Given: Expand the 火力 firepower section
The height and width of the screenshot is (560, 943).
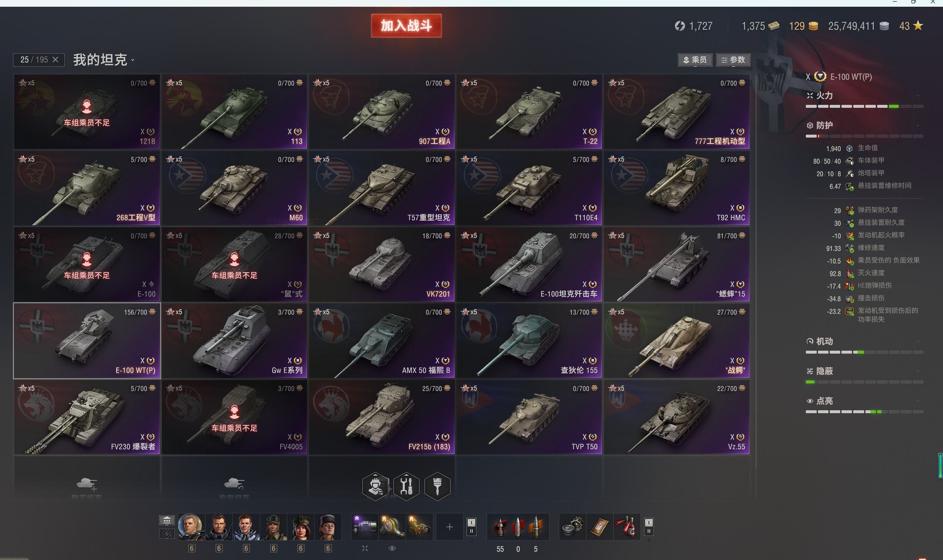Looking at the screenshot, I should tap(864, 96).
